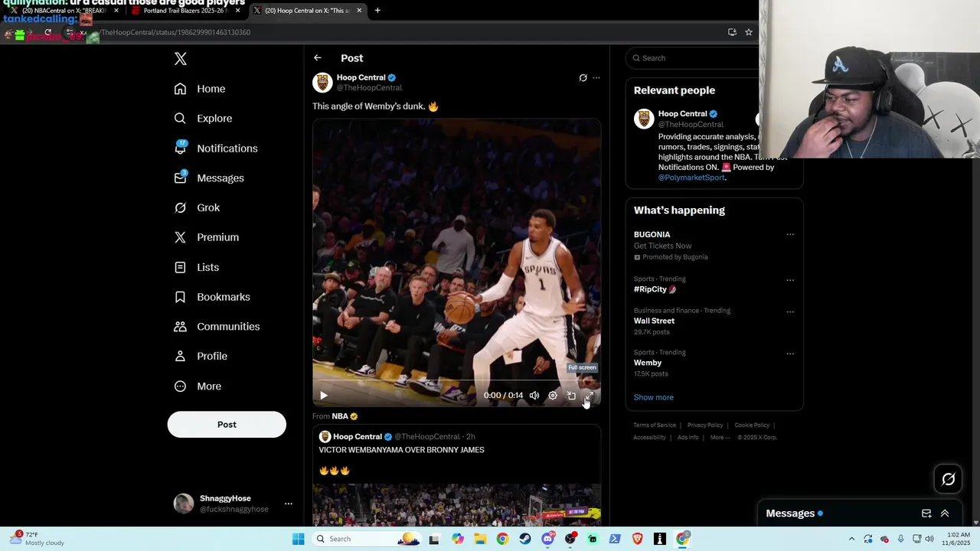Open the Wemby trending topic

[x=648, y=363]
